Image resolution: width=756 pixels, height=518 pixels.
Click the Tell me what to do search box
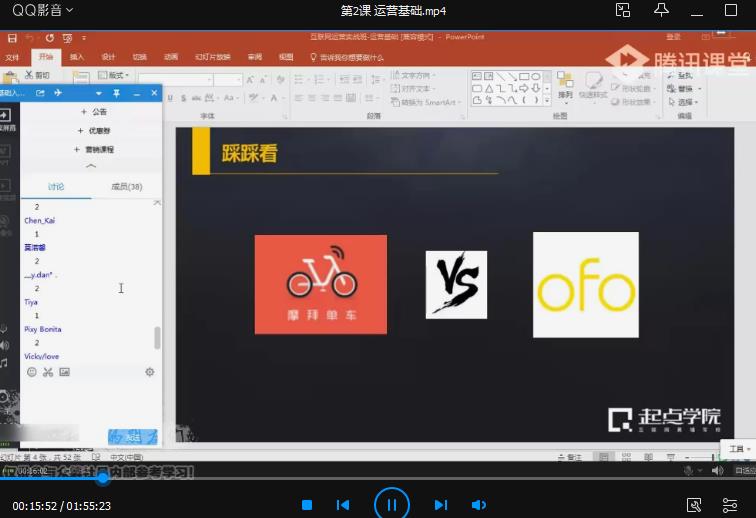click(347, 57)
